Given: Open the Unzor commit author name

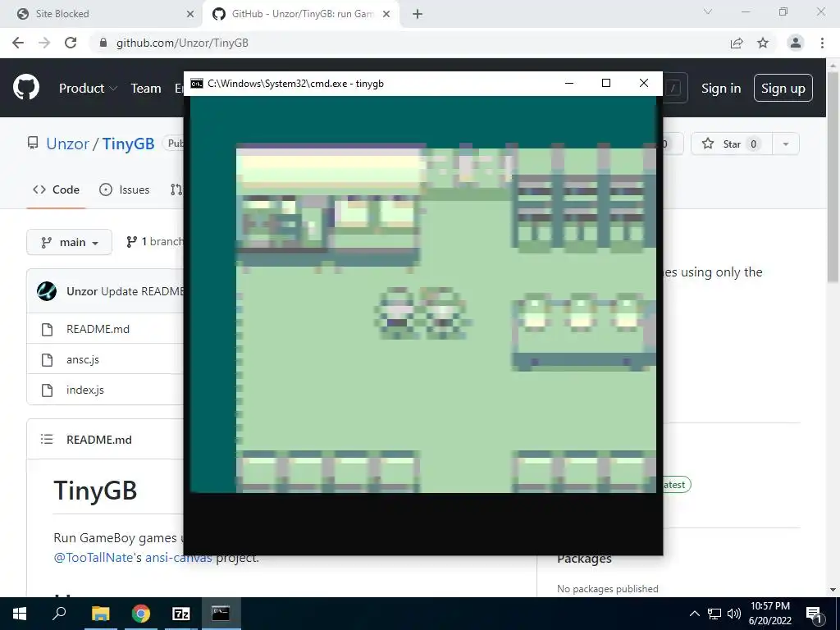Looking at the screenshot, I should click(82, 291).
